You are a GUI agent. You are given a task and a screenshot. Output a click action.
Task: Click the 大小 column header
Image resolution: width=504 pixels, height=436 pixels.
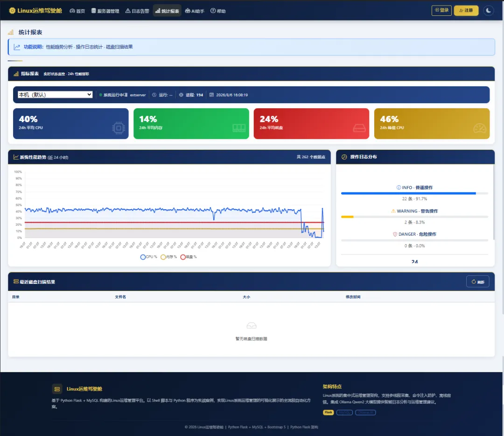click(x=246, y=297)
